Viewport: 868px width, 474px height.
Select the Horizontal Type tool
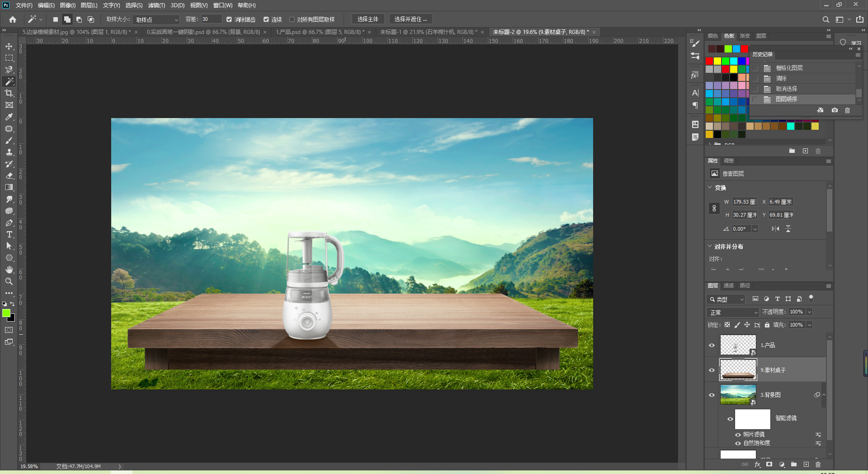9,234
